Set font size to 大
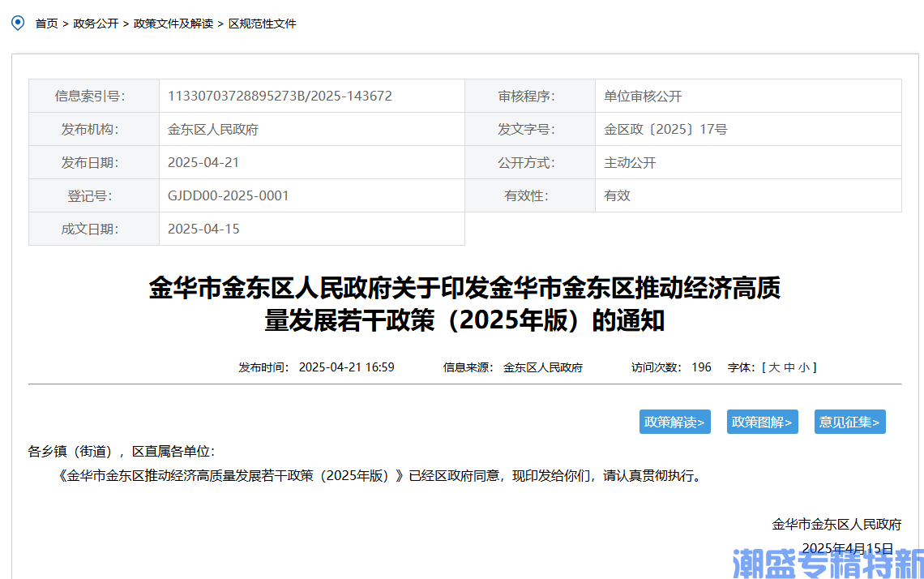 [774, 367]
